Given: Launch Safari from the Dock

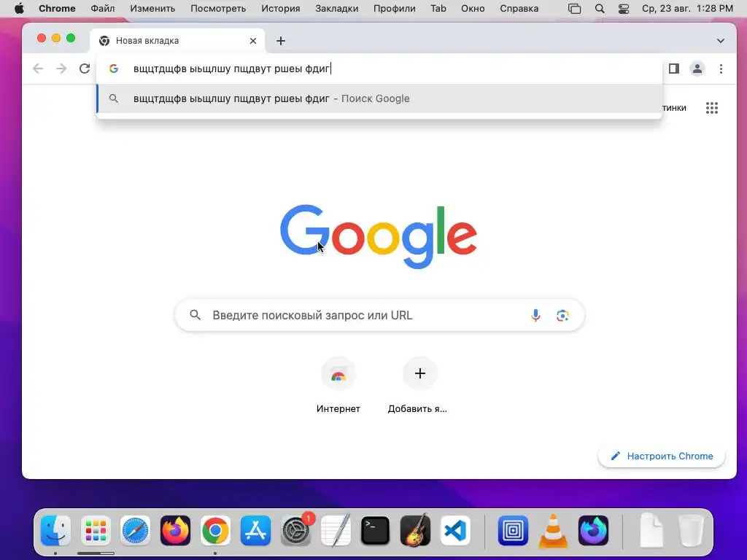Looking at the screenshot, I should [x=135, y=530].
